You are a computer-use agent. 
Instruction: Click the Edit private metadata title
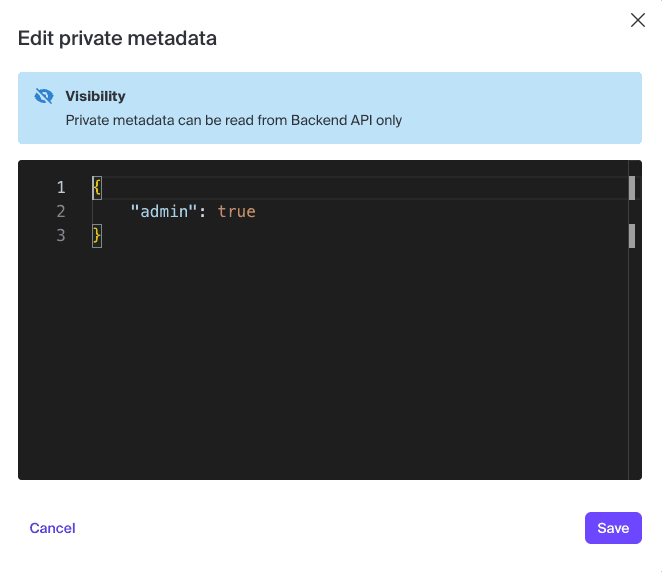(x=118, y=39)
